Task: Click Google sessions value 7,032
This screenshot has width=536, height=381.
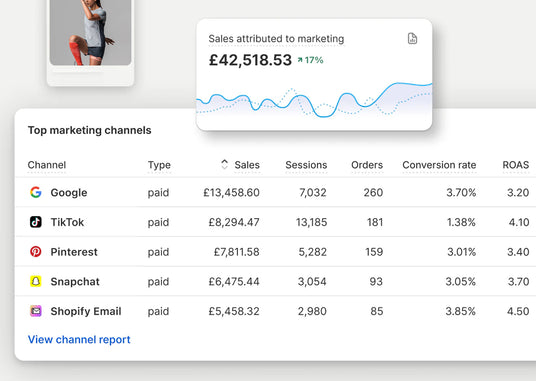Action: 313,193
